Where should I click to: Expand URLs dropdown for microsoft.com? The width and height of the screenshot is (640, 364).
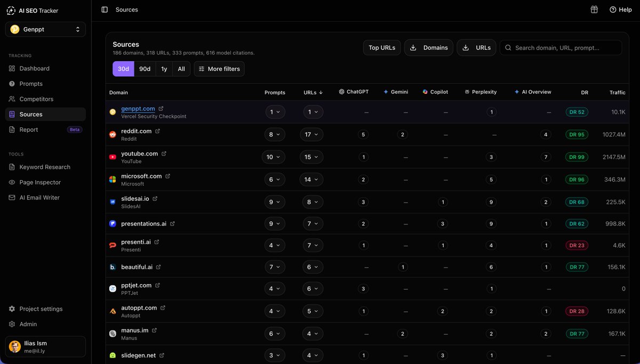pyautogui.click(x=311, y=180)
